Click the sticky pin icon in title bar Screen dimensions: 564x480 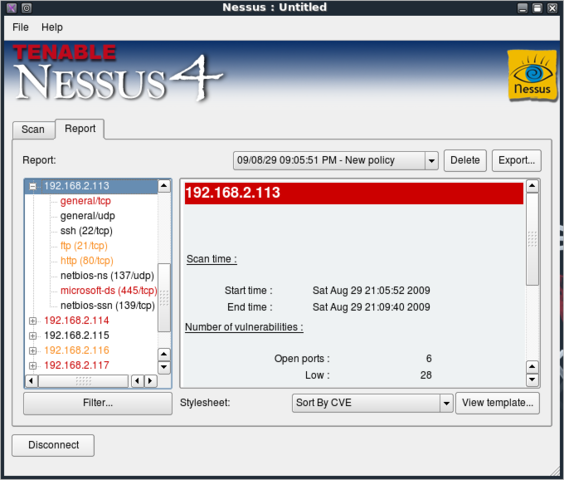point(27,8)
